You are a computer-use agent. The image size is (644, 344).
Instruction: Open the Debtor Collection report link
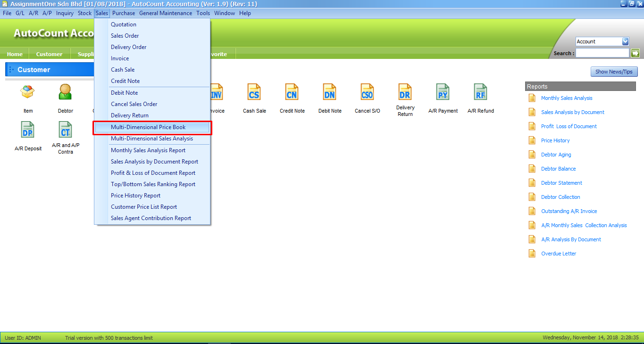click(561, 197)
